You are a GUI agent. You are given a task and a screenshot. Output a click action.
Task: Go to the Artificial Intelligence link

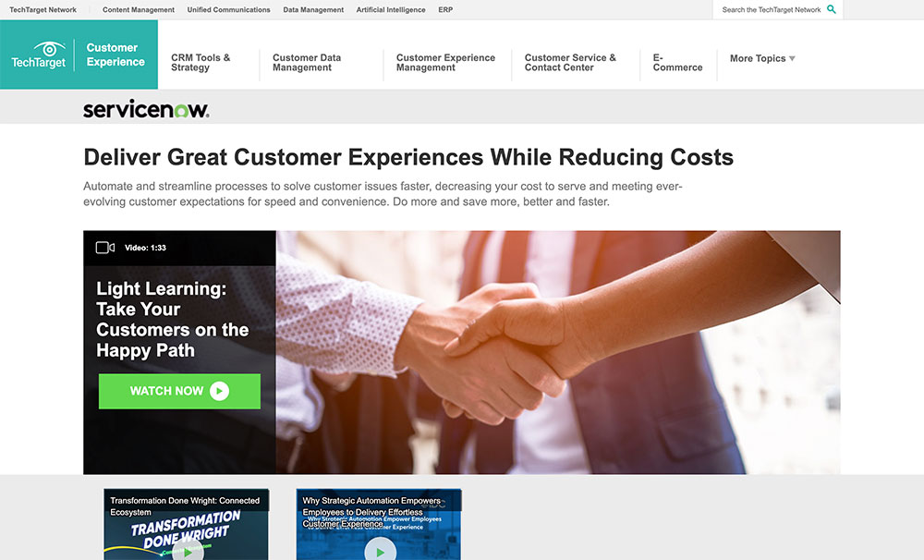click(x=391, y=9)
